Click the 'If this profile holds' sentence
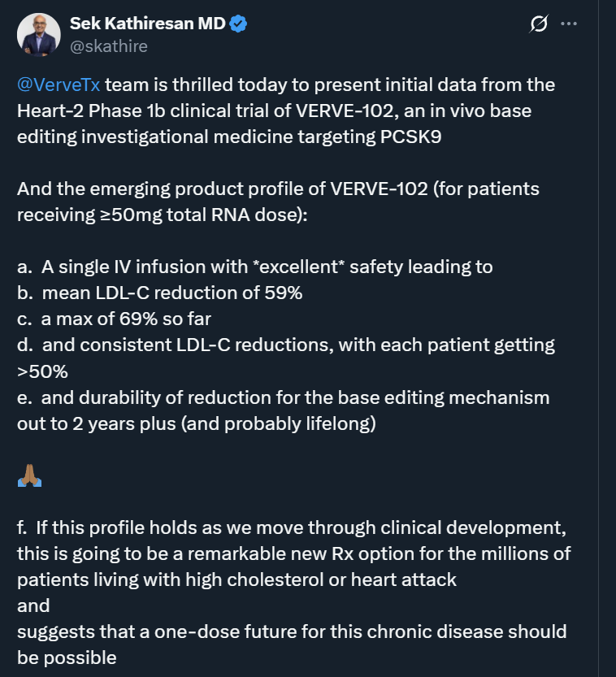 [x=291, y=528]
